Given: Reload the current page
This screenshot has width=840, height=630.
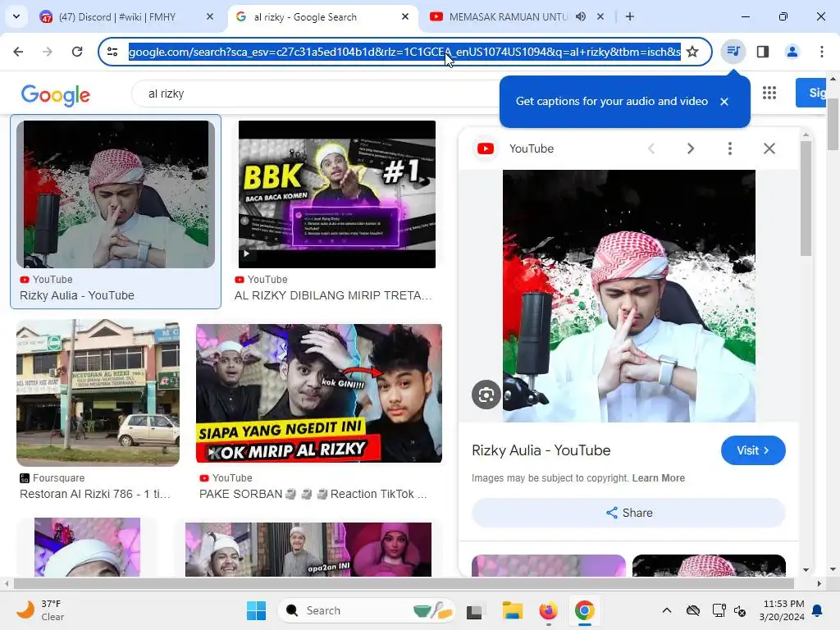Looking at the screenshot, I should tap(77, 52).
